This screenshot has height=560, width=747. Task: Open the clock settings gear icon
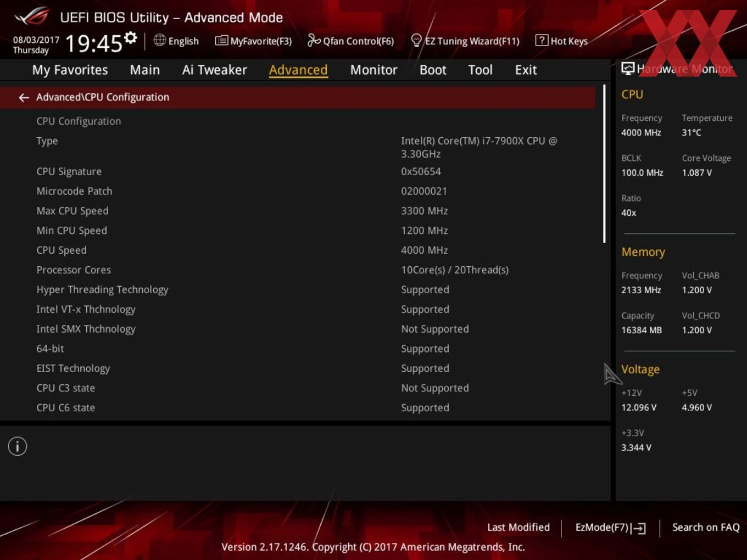(130, 37)
